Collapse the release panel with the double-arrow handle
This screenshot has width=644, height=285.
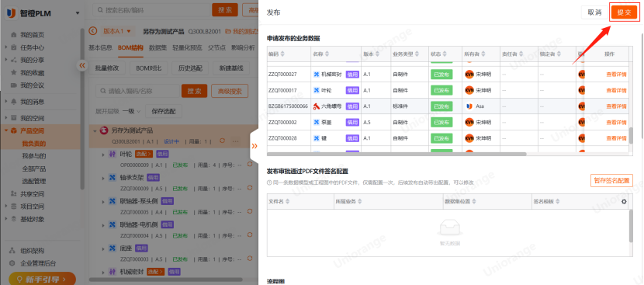tap(254, 145)
